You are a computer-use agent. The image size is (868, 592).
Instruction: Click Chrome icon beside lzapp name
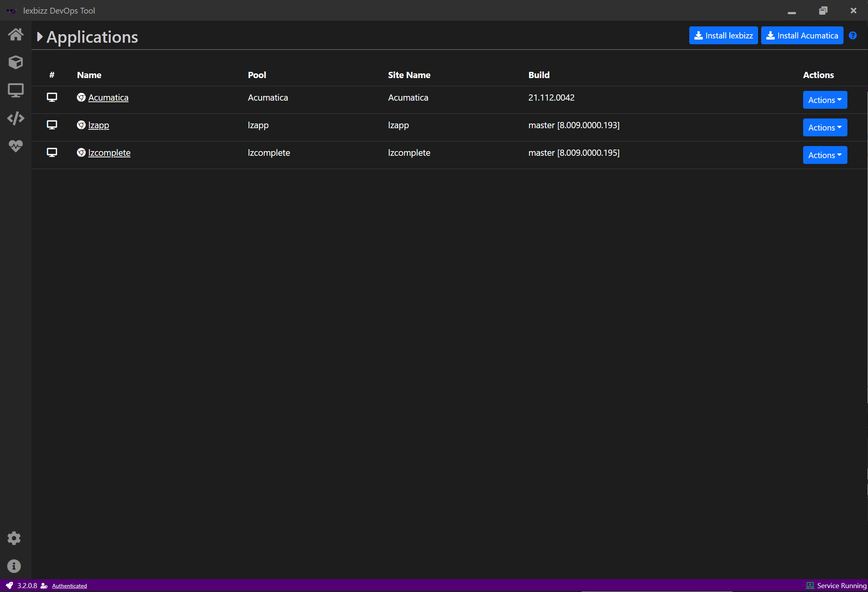[81, 125]
